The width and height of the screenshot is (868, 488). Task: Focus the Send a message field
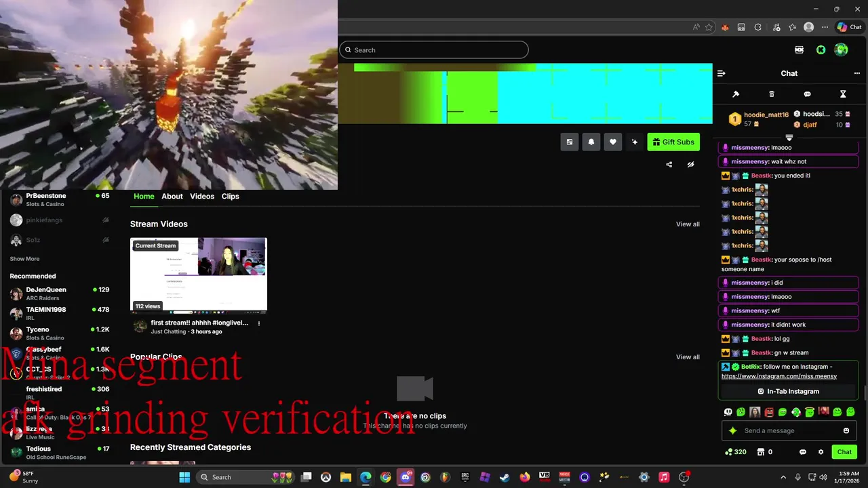(x=790, y=430)
